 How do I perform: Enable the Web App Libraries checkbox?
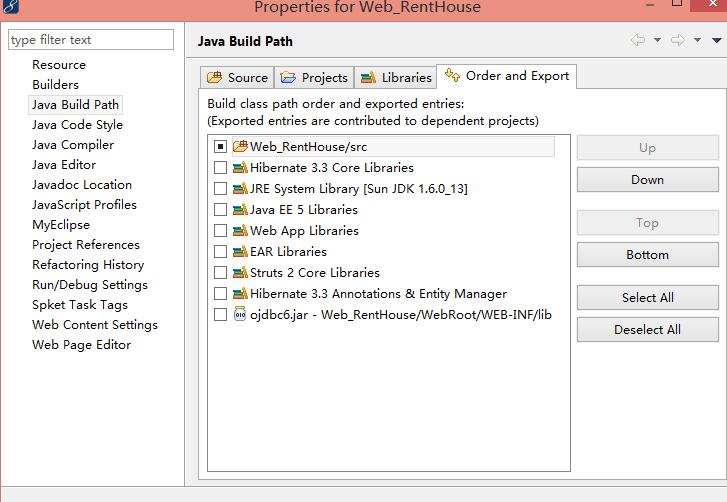220,230
